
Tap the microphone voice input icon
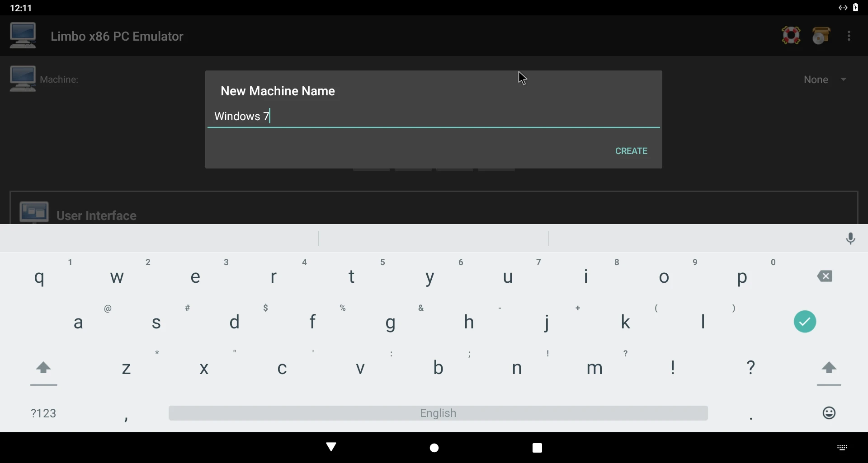click(x=850, y=238)
